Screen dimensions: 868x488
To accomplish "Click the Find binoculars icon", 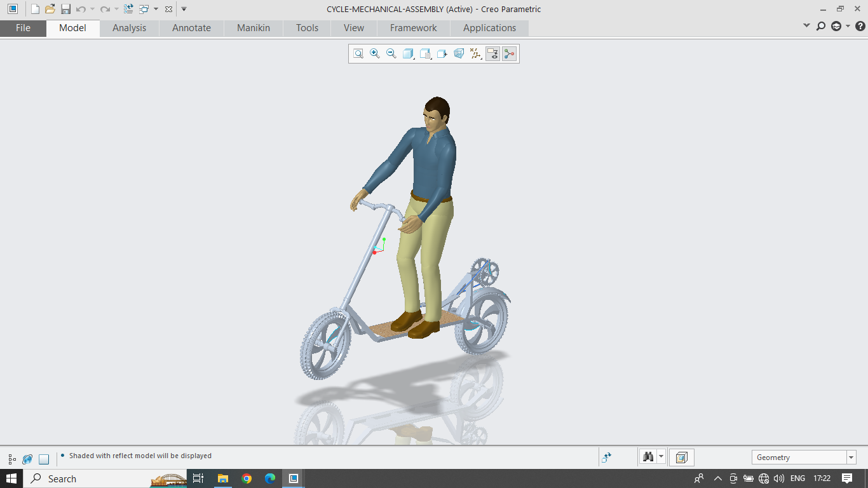I will pyautogui.click(x=648, y=457).
